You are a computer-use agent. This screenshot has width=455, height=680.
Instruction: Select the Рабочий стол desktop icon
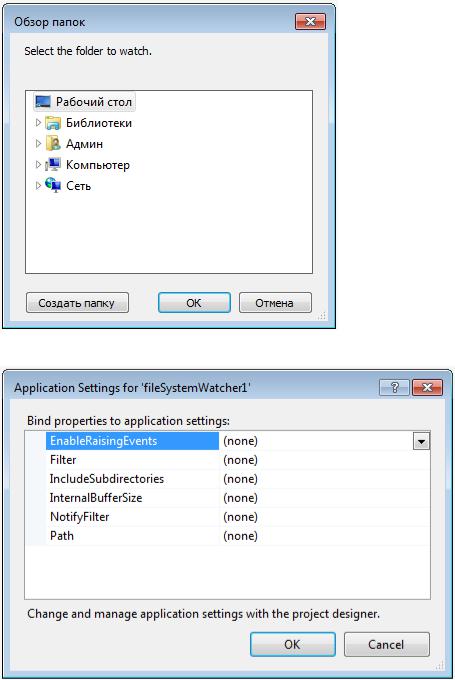click(43, 102)
